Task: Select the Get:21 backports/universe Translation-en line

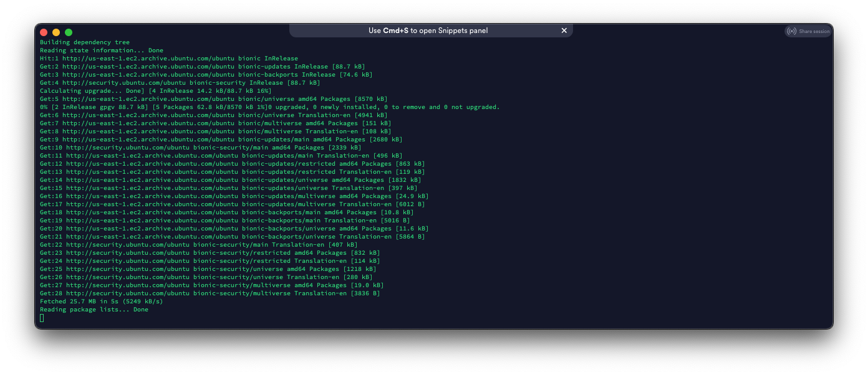Action: click(233, 237)
